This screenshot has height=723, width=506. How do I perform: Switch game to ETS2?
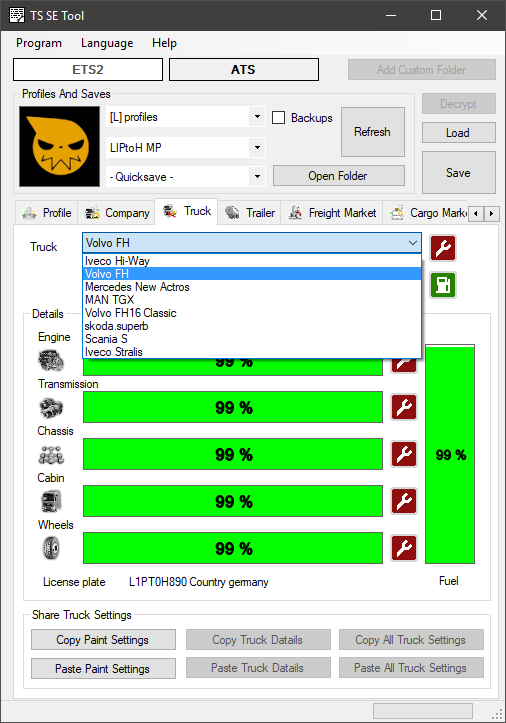pos(88,70)
